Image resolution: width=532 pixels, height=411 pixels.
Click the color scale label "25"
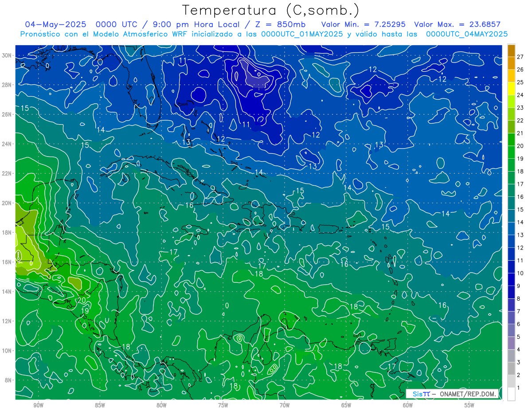tap(520, 82)
